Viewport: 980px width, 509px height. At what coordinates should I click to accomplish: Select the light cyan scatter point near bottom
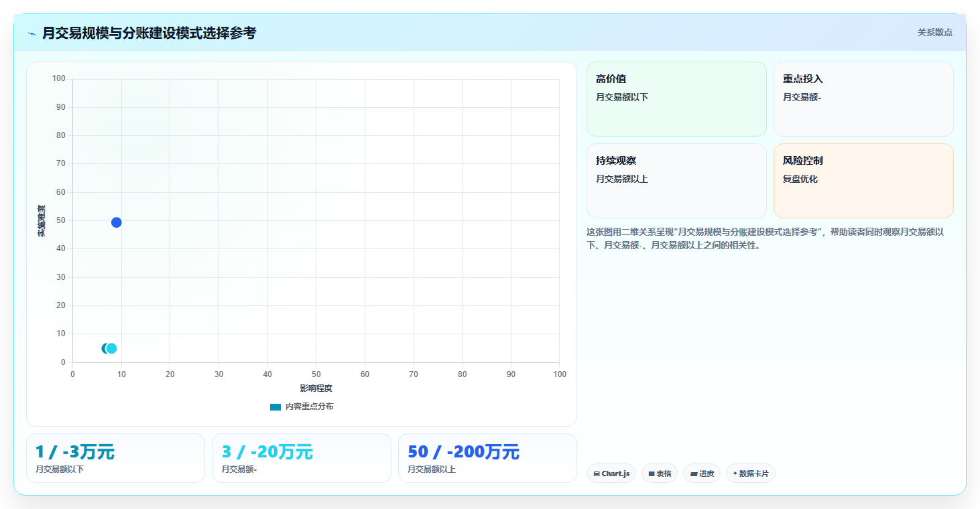click(x=111, y=348)
